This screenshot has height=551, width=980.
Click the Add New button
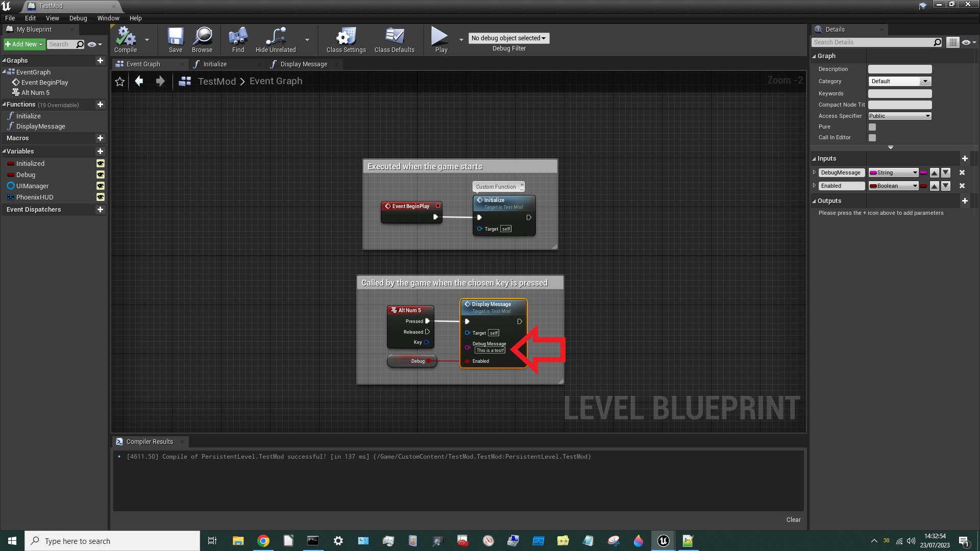tap(24, 44)
